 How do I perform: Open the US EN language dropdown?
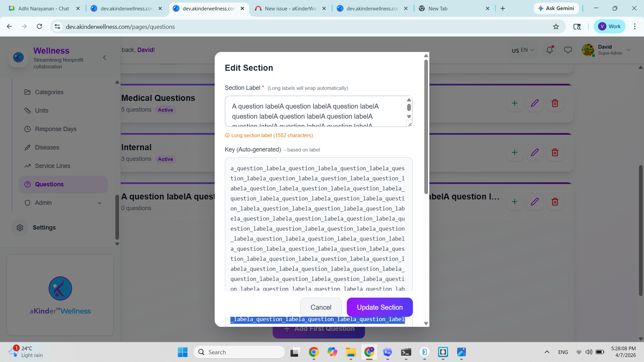pyautogui.click(x=523, y=50)
